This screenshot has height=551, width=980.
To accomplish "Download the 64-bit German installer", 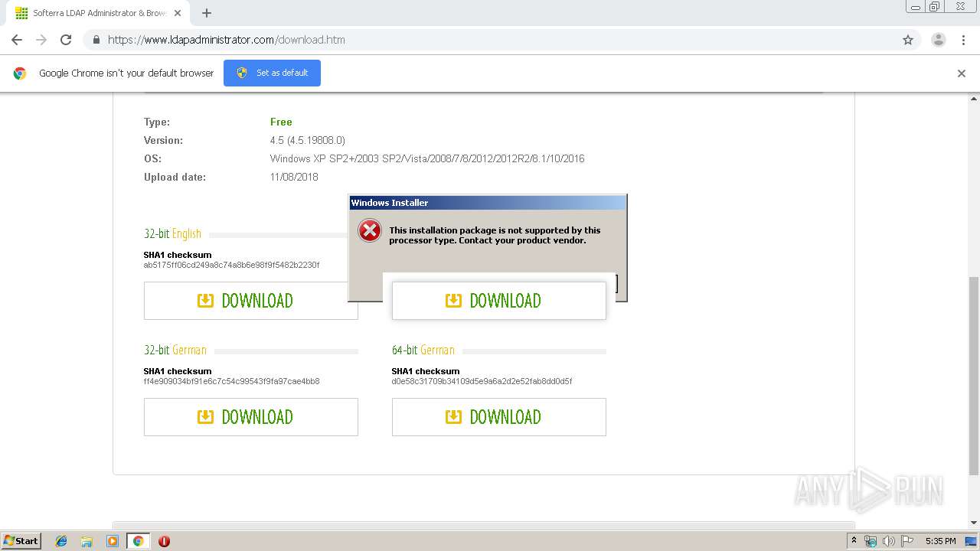I will 499,417.
